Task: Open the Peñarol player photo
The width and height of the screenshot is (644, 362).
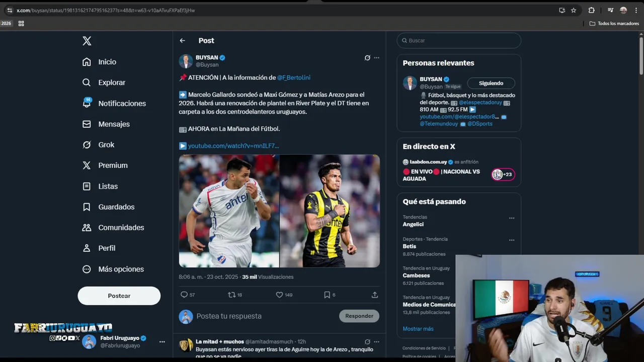Action: [x=330, y=211]
